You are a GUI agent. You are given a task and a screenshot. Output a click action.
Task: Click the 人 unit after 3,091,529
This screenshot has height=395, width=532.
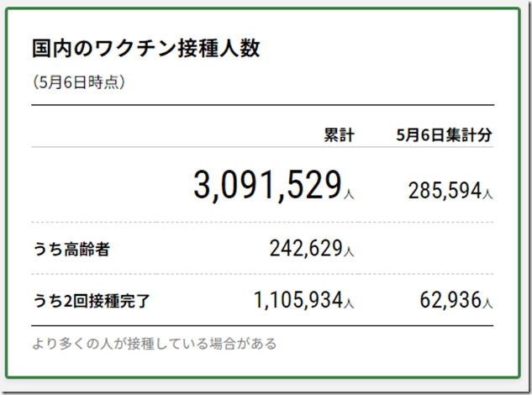[350, 195]
